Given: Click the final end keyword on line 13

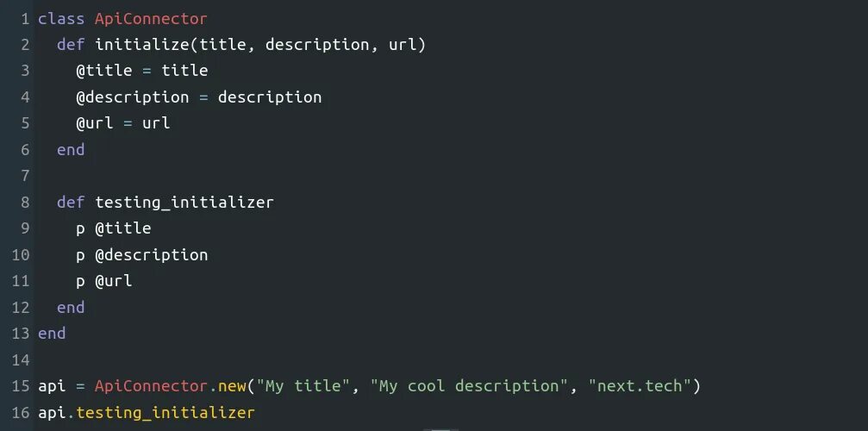Looking at the screenshot, I should (x=52, y=334).
